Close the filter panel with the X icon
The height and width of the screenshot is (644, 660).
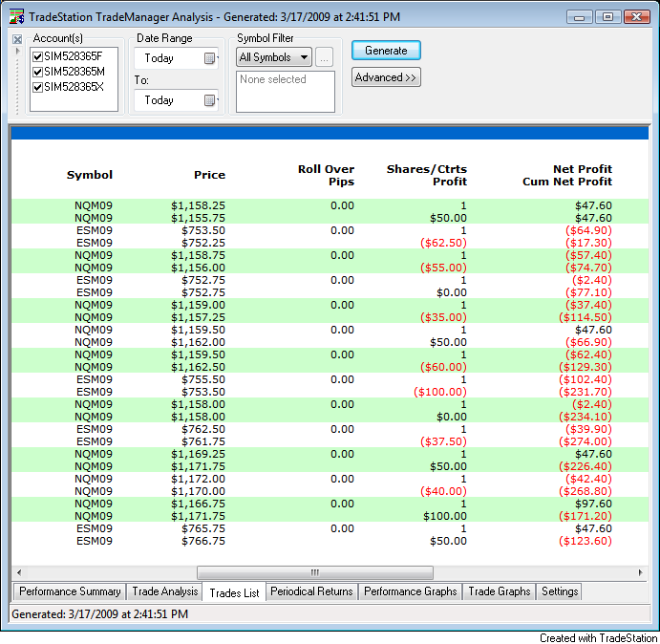(17, 39)
